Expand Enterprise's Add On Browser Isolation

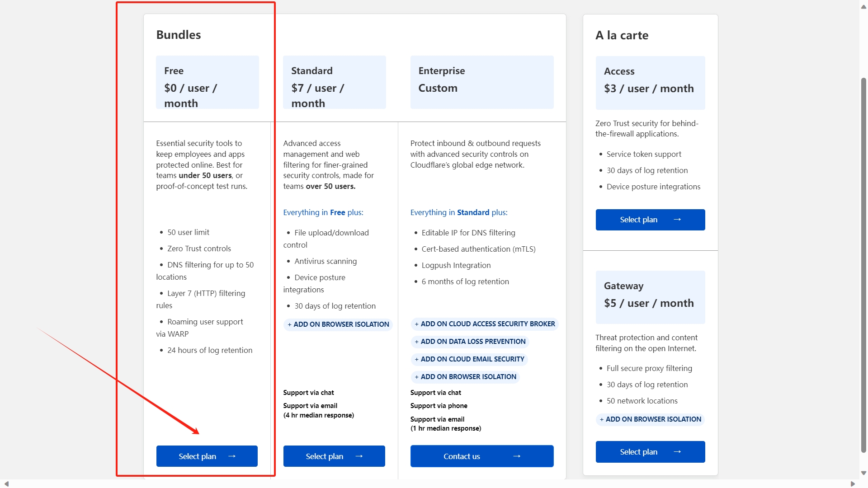point(465,377)
